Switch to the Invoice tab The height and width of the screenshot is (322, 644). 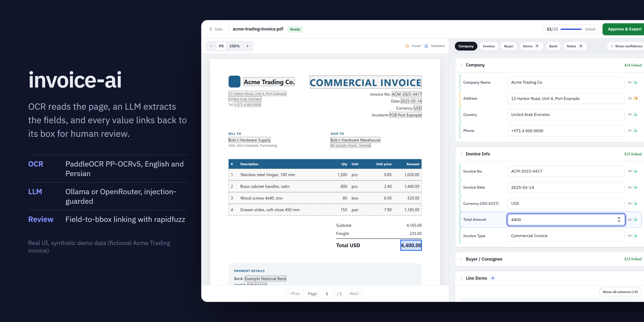click(489, 46)
